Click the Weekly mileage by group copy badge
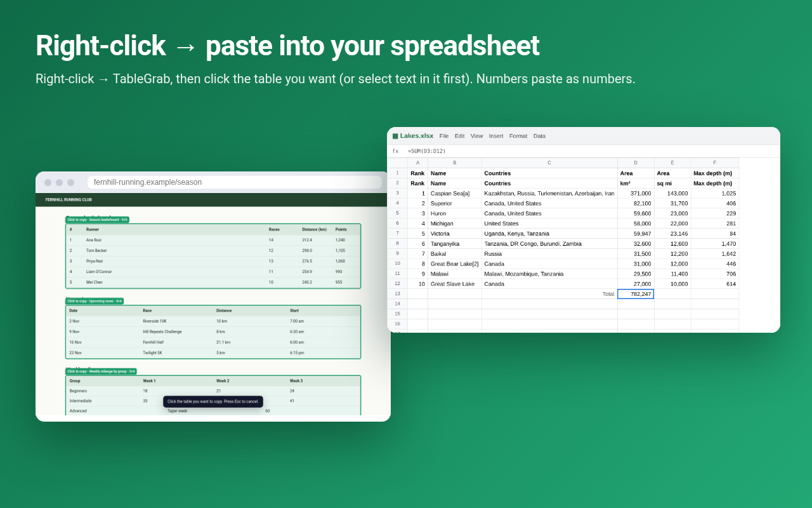Image resolution: width=812 pixels, height=508 pixels. coord(101,371)
